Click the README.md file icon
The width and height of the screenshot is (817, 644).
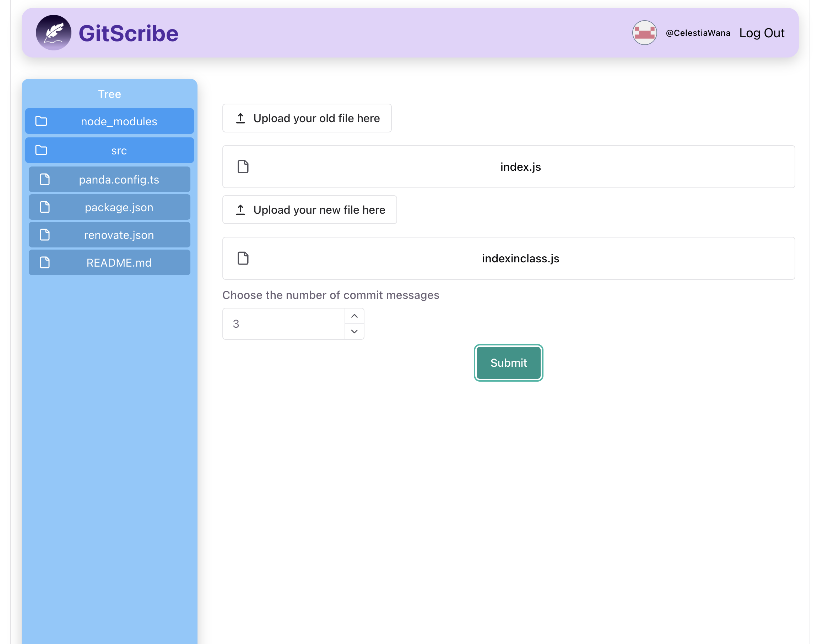45,262
